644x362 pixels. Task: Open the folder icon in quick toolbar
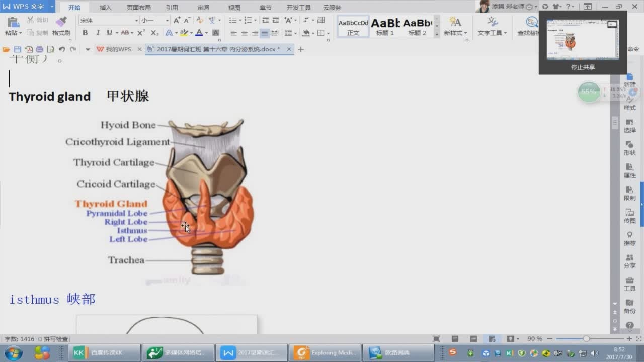tap(6, 49)
